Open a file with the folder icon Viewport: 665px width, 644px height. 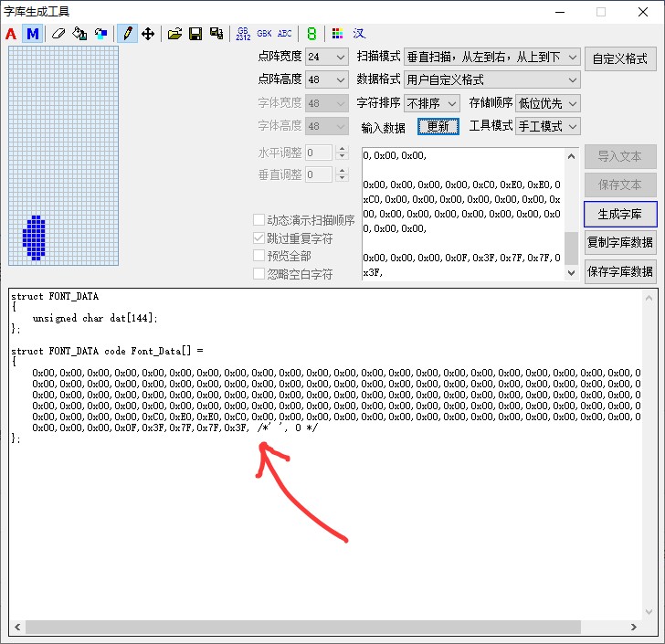coord(174,34)
